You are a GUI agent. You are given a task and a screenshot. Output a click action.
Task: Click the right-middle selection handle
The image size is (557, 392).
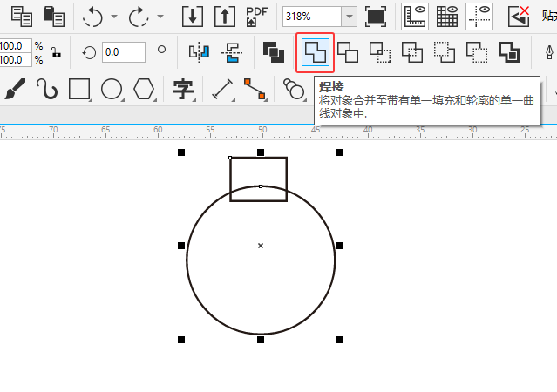[340, 246]
